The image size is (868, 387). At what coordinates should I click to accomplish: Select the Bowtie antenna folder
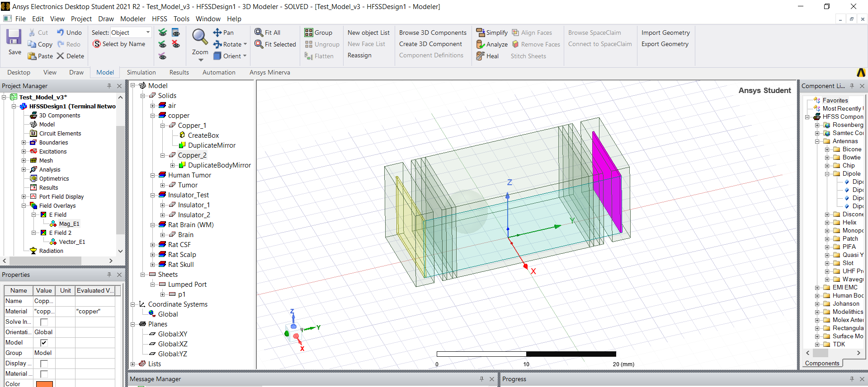pos(851,158)
